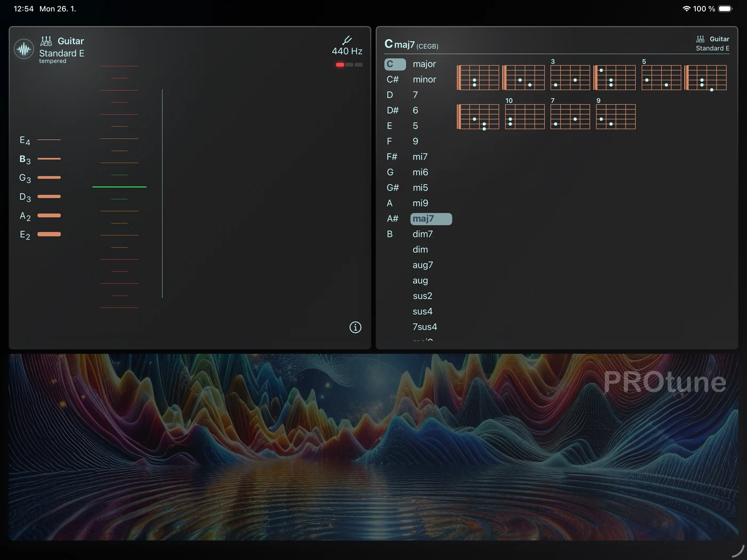Image resolution: width=747 pixels, height=560 pixels.
Task: Tap the PROtune logo on the banner
Action: 665,382
